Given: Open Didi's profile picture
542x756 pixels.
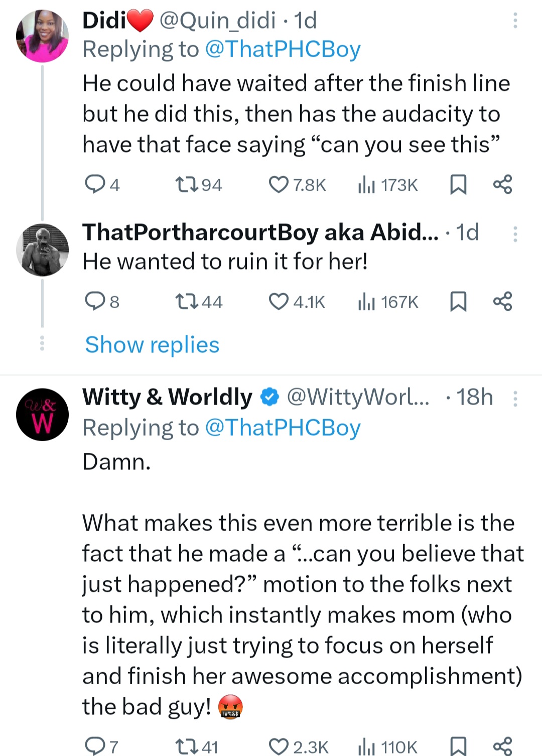Looking at the screenshot, I should 43,36.
